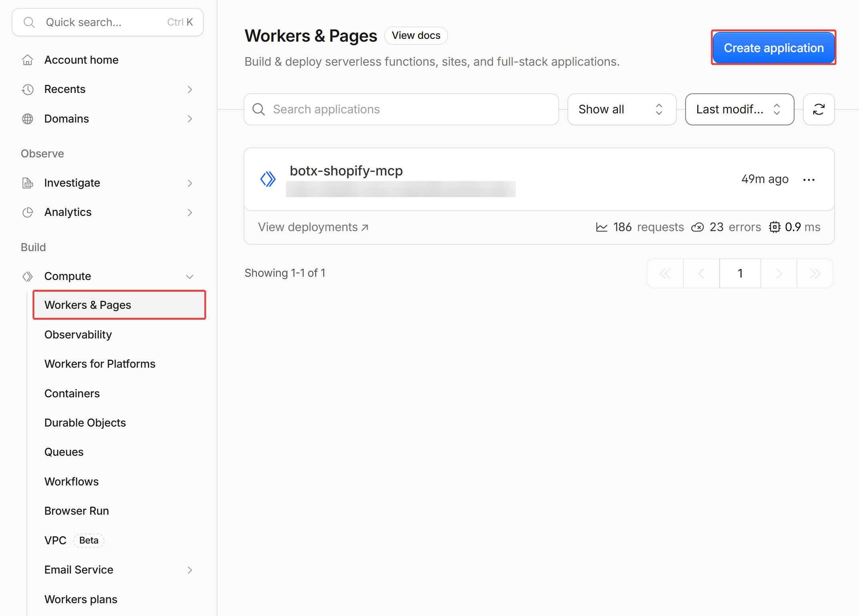Expand the Email Service submenu chevron
Screen dimensions: 859x616
tap(190, 570)
